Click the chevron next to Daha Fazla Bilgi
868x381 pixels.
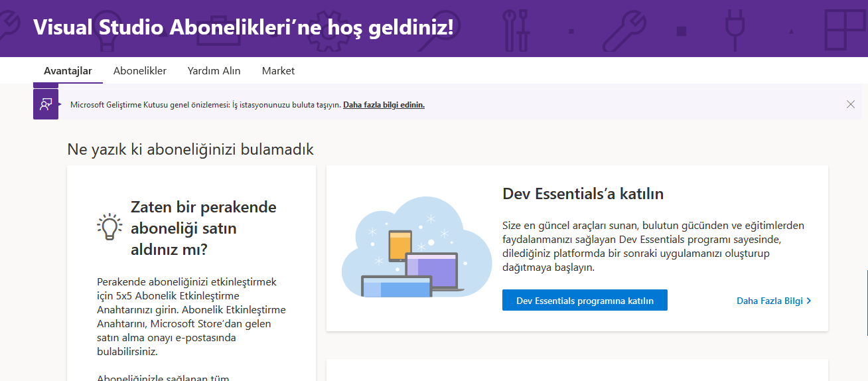point(809,301)
